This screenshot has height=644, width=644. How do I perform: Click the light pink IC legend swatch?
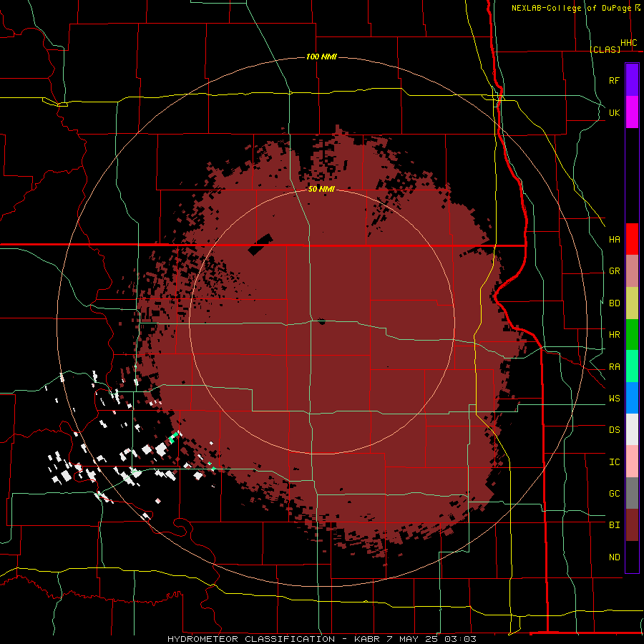[632, 462]
